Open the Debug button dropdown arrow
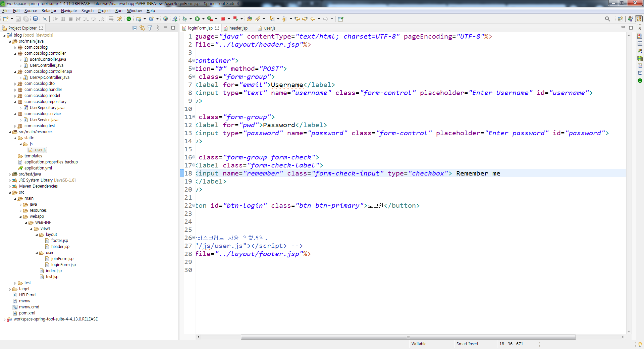The height and width of the screenshot is (349, 644). (191, 19)
